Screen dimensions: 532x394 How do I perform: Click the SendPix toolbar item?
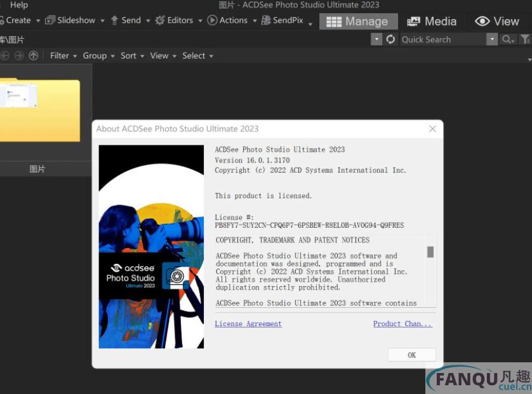pos(288,20)
